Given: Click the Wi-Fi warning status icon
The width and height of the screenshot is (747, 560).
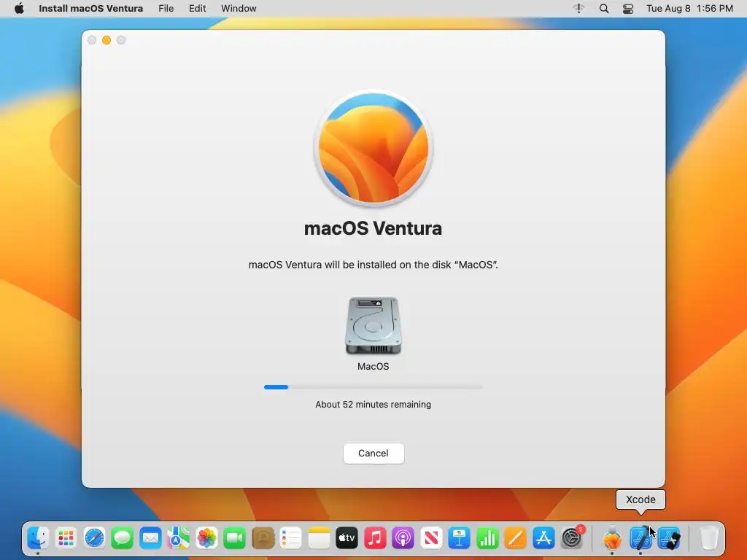Looking at the screenshot, I should 578,9.
